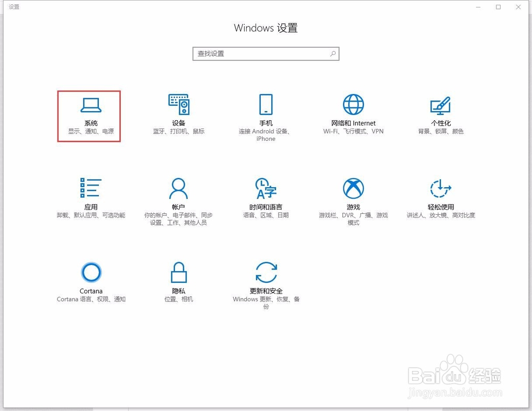Click the 帐户 label

tap(178, 207)
